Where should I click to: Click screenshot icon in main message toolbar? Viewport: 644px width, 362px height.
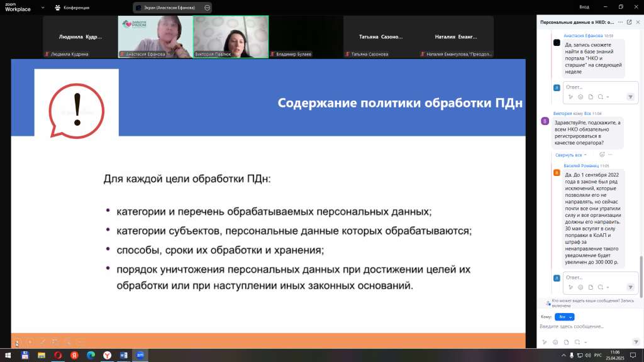577,342
